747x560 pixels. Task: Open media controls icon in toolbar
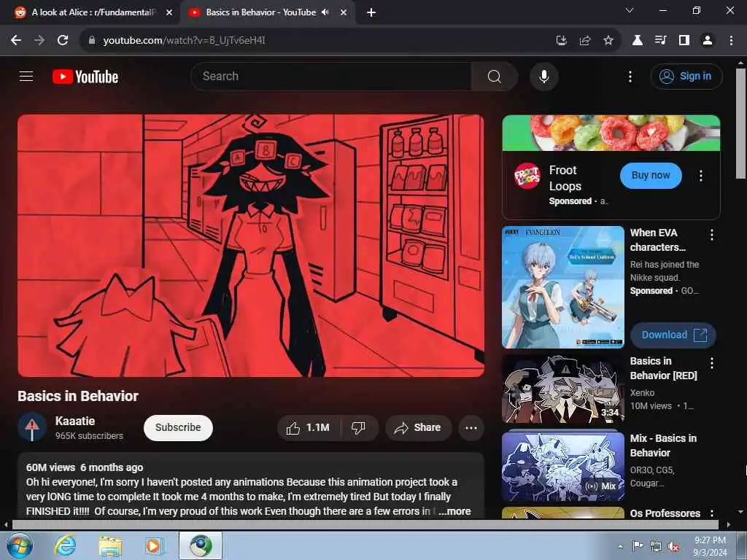pos(660,41)
